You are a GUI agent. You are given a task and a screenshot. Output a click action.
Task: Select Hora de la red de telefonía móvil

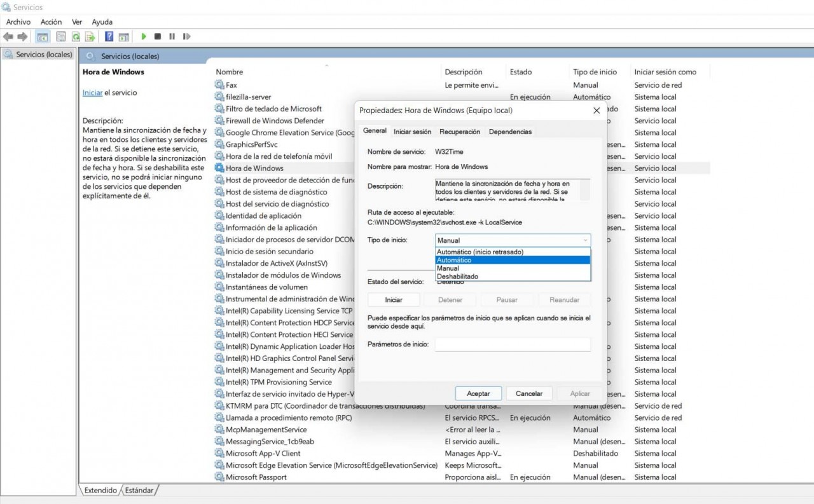[x=279, y=156]
